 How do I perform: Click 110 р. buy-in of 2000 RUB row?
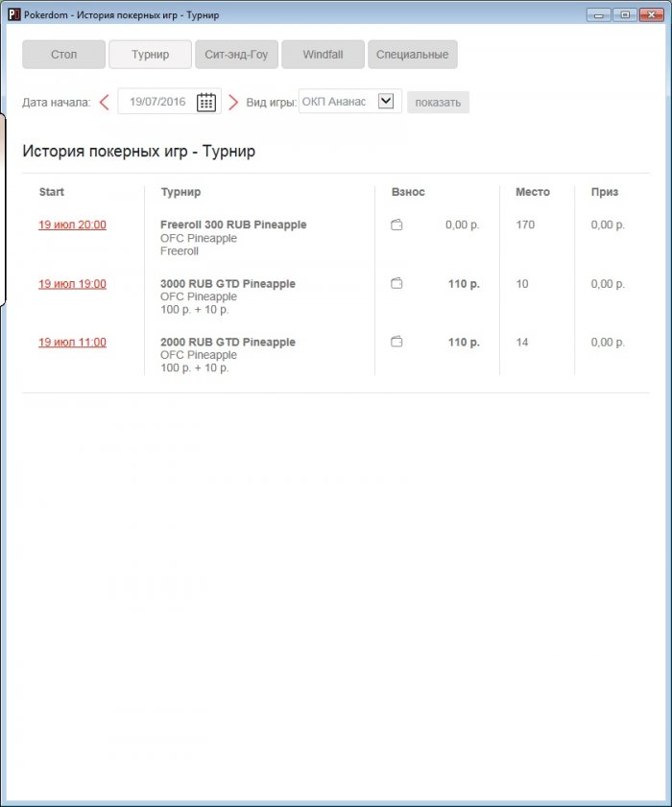tap(464, 343)
